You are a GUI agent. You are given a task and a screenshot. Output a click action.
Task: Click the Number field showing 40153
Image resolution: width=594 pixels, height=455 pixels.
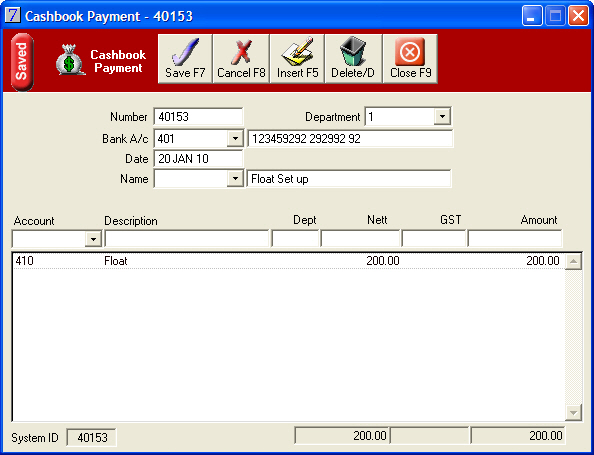click(x=198, y=116)
